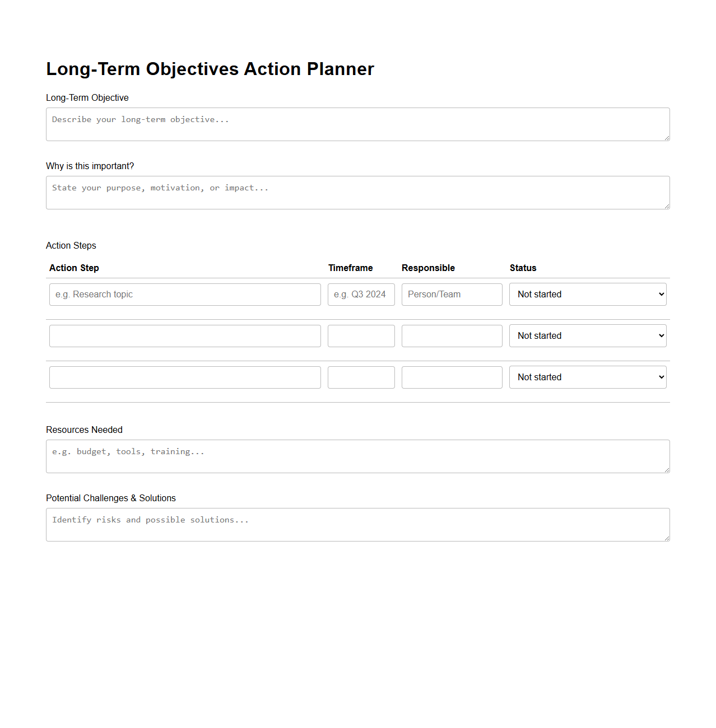Click the 'e.g. Research topic' action step field

[x=185, y=294]
